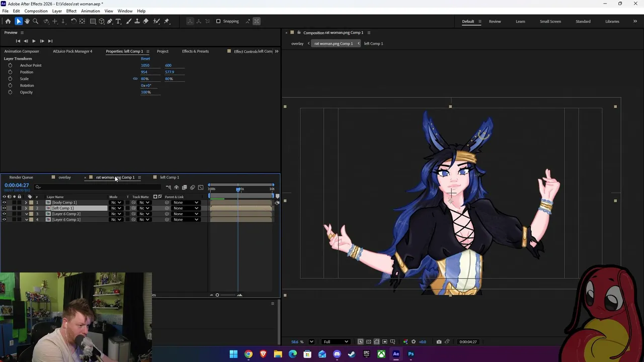
Task: Open Discord from the taskbar
Action: tap(337, 354)
